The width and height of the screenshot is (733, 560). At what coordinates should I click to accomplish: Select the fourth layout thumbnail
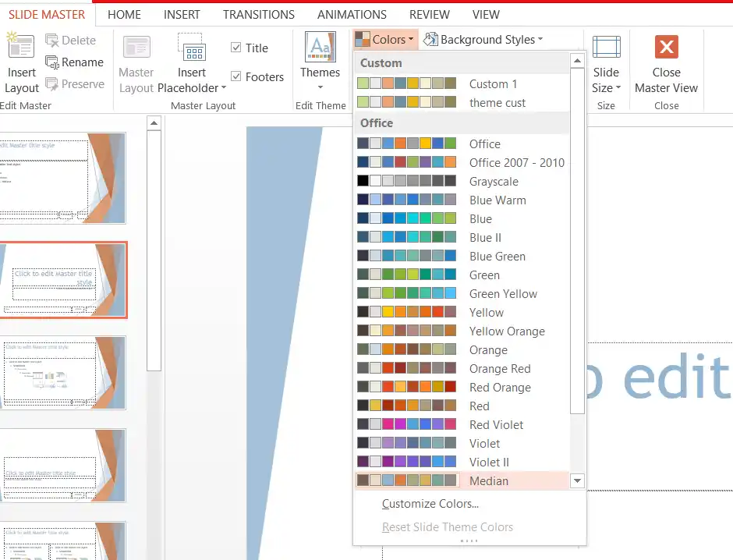(x=62, y=466)
